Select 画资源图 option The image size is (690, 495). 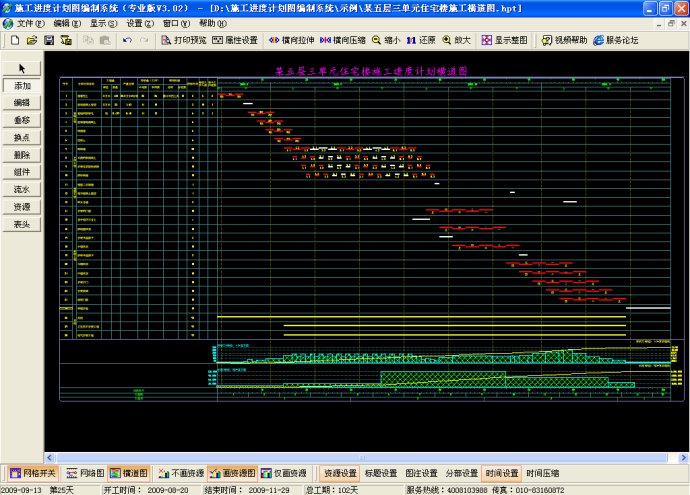[x=232, y=473]
